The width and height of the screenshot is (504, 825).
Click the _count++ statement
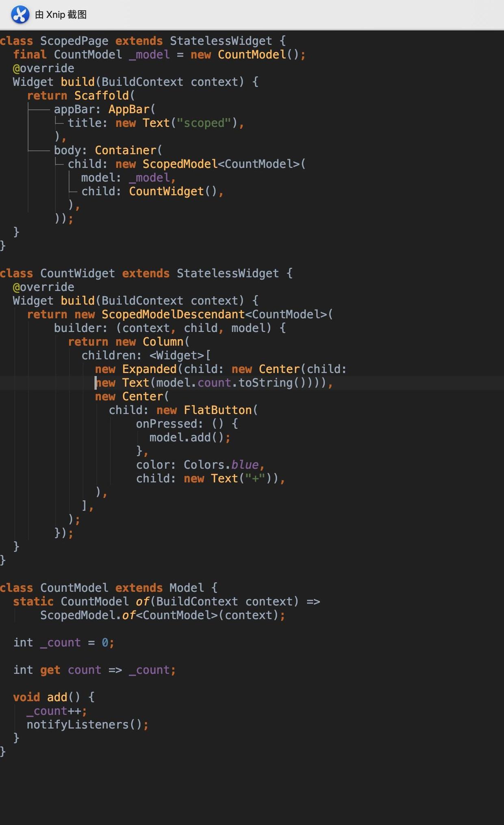(x=54, y=711)
